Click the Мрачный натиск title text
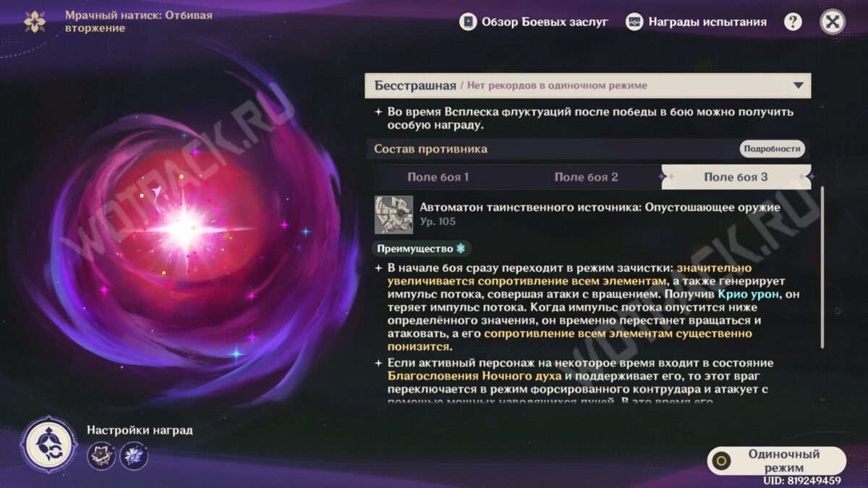This screenshot has height=488, width=868. [139, 22]
